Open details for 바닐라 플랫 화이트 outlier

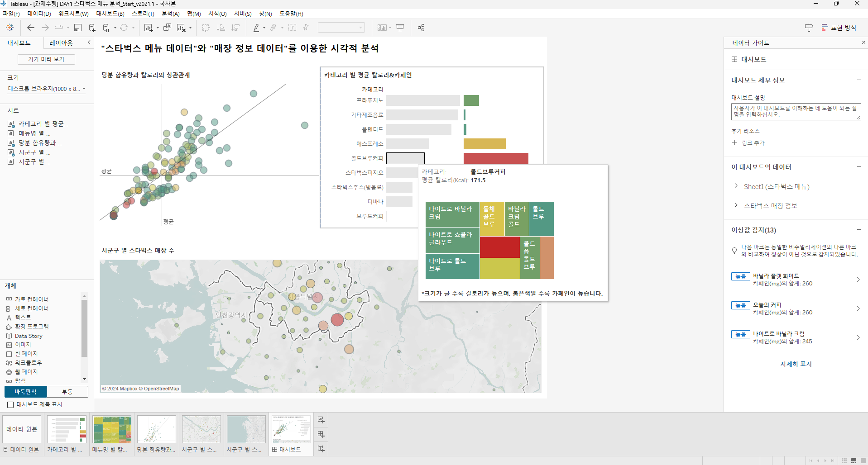click(x=858, y=280)
